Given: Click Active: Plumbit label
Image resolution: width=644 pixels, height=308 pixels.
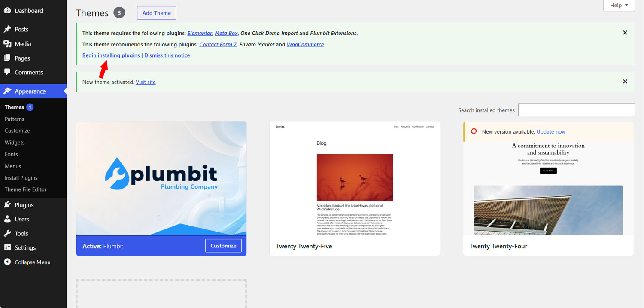Looking at the screenshot, I should tap(103, 246).
